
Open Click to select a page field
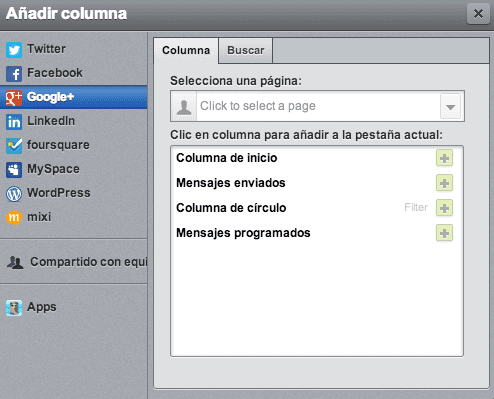[x=317, y=106]
